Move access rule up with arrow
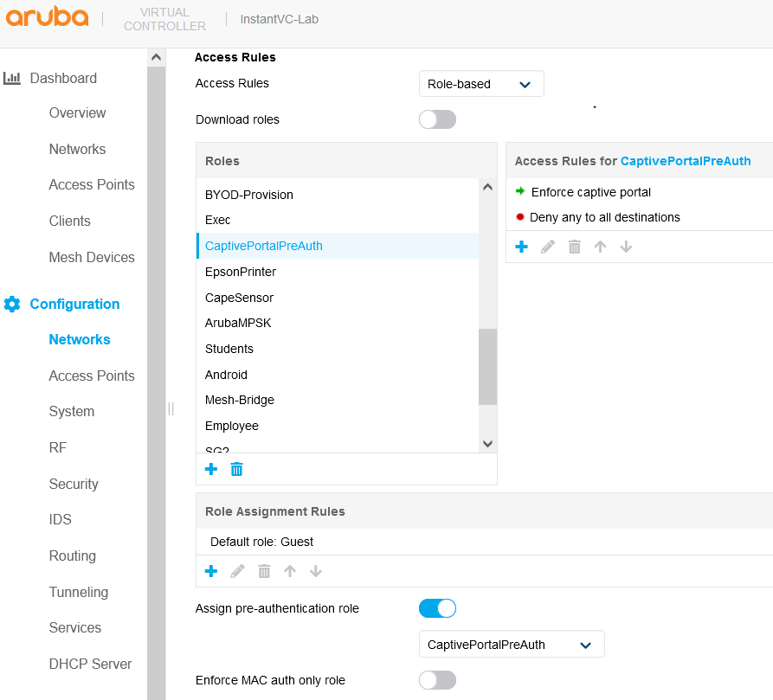Image resolution: width=773 pixels, height=700 pixels. (600, 247)
